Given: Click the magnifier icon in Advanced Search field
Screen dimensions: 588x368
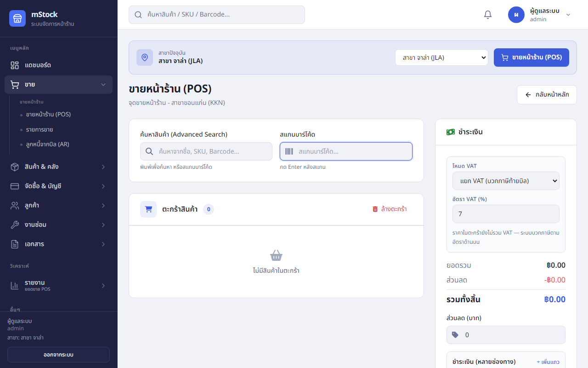Looking at the screenshot, I should [x=149, y=151].
